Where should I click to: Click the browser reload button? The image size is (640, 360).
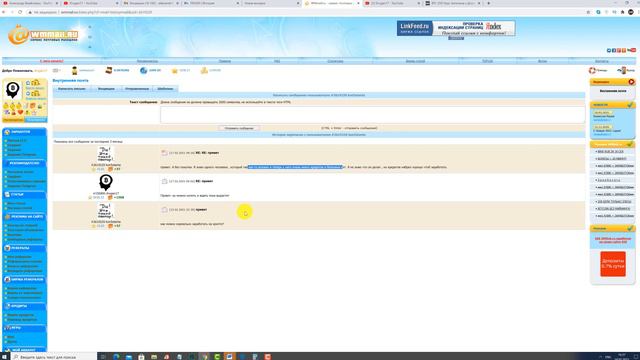[20, 12]
